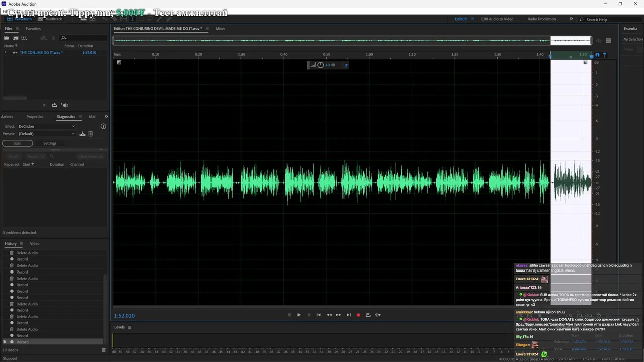Toggle snapping magnet icon on timeline

[597, 55]
